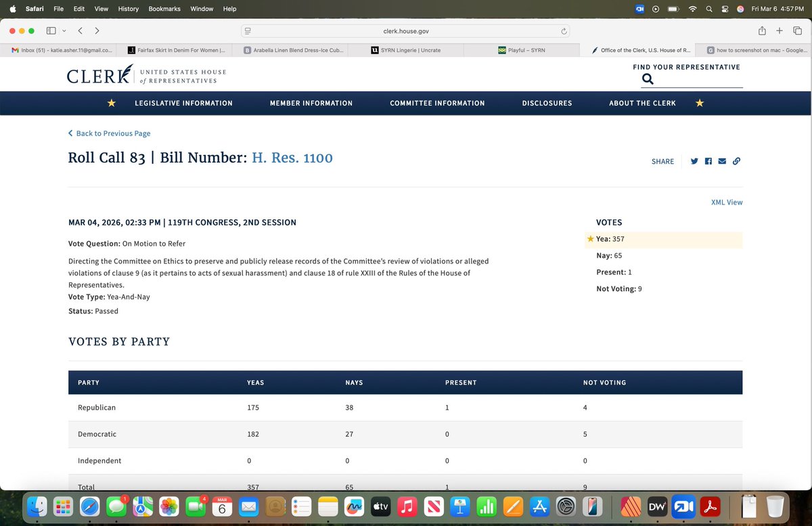Open the sidebar dropdown chevron in Safari toolbar
The width and height of the screenshot is (812, 526).
[x=64, y=30]
